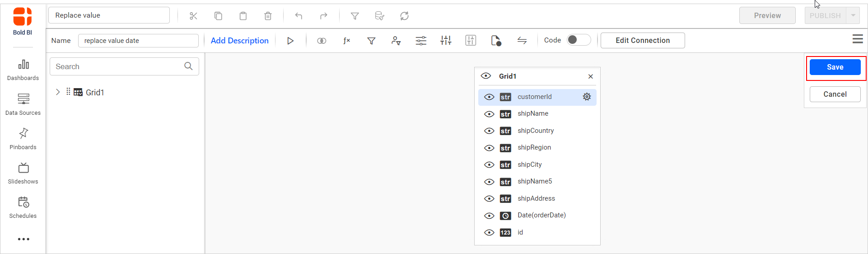Click the Edit Connection button
This screenshot has height=254, width=868.
coord(642,40)
